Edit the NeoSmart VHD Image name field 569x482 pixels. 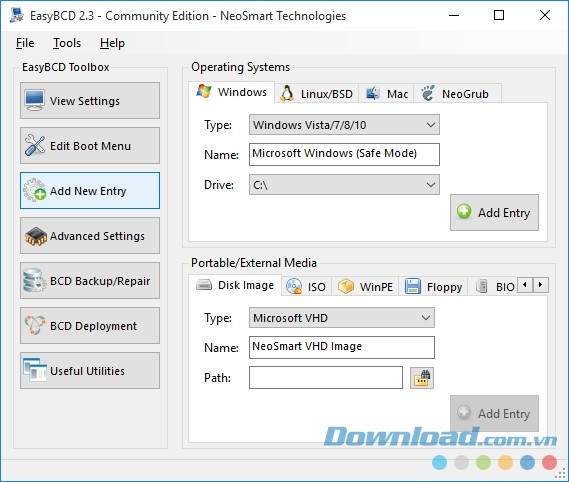pos(341,347)
